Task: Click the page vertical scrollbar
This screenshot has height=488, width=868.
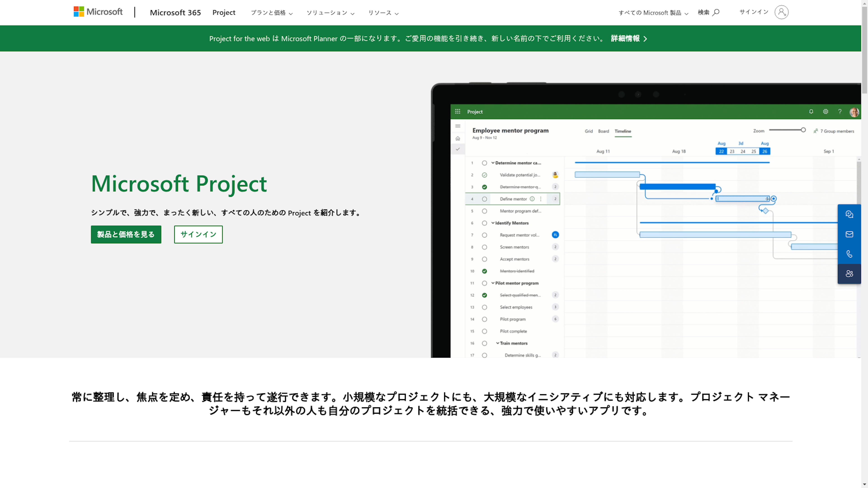Action: point(865,51)
